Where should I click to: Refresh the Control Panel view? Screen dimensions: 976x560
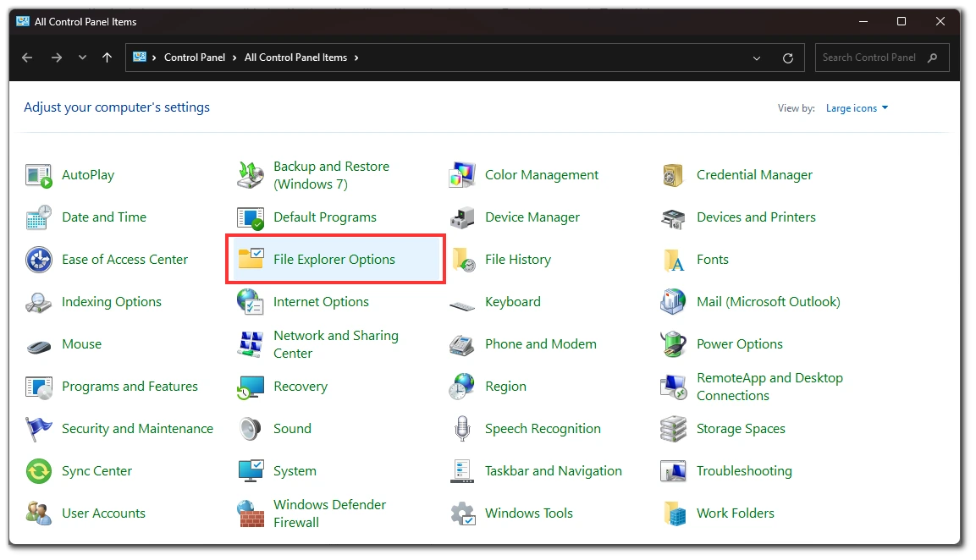click(x=788, y=58)
